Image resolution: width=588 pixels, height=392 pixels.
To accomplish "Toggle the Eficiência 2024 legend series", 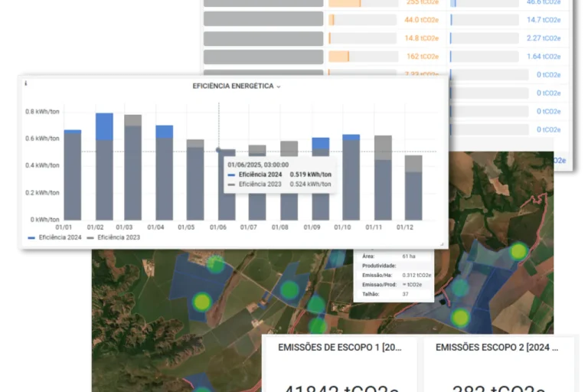I will (x=55, y=238).
